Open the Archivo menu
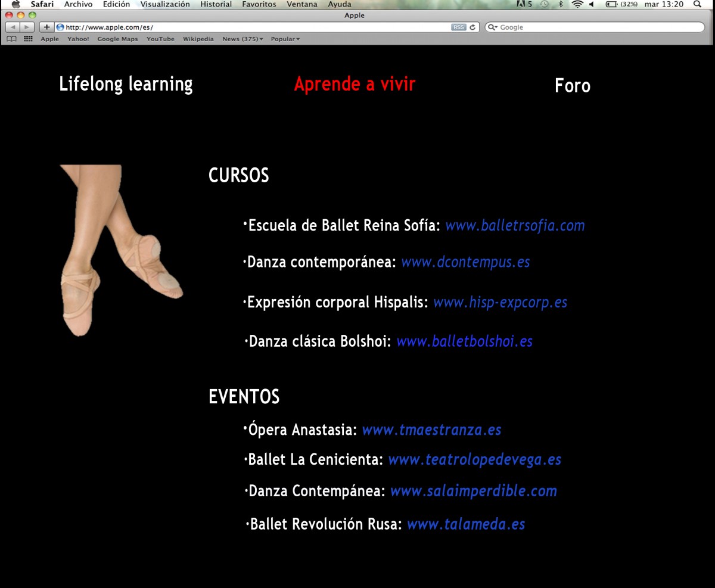Screen dimensions: 715x588 [78, 4]
